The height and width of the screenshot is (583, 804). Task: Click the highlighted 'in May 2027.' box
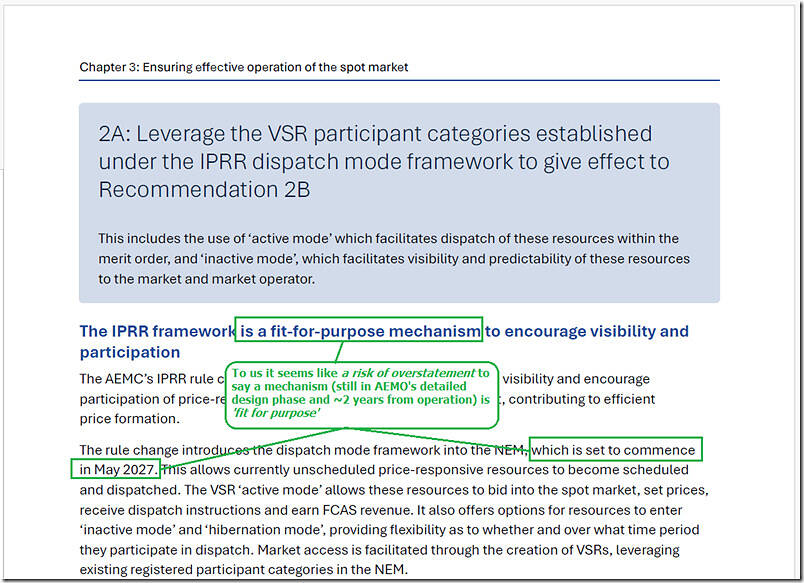coord(115,469)
